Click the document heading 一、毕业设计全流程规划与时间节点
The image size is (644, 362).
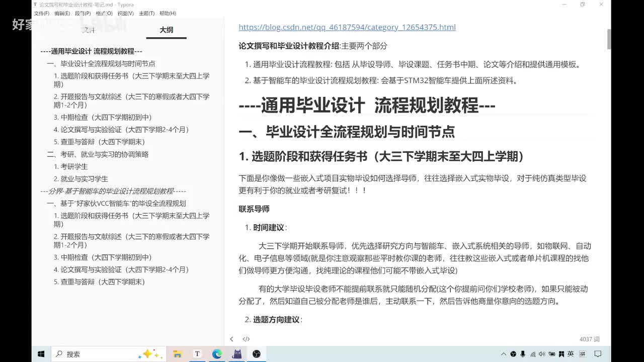point(347,132)
